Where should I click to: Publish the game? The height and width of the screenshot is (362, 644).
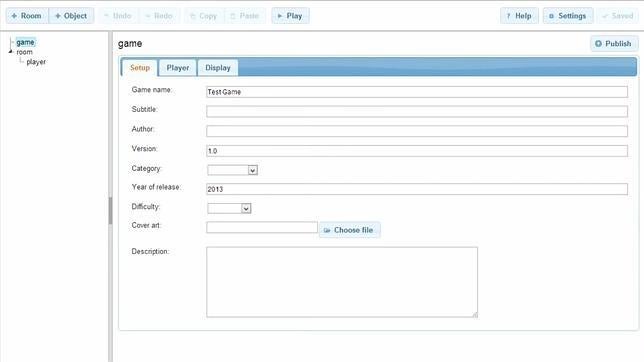[614, 44]
